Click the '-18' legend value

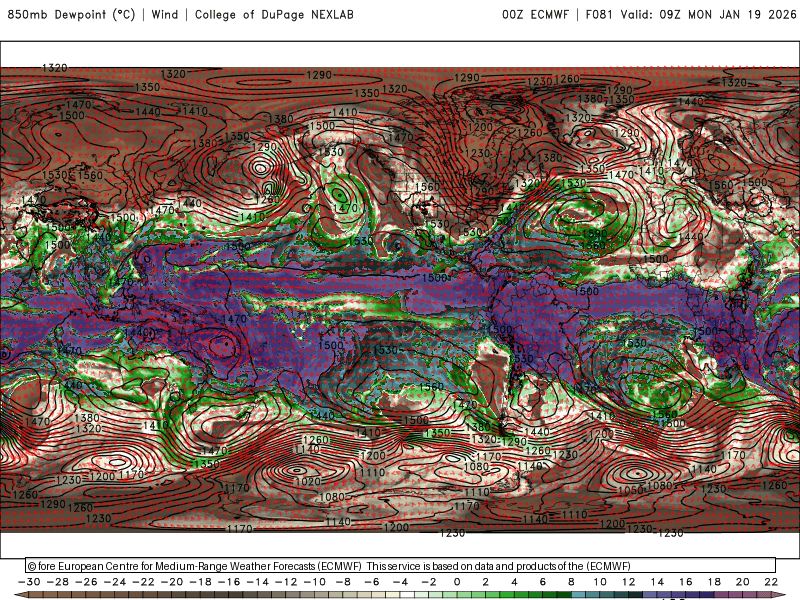tap(201, 582)
